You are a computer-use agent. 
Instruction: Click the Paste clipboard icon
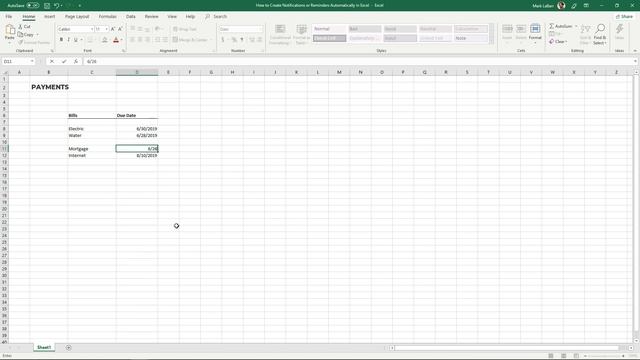pyautogui.click(x=10, y=29)
